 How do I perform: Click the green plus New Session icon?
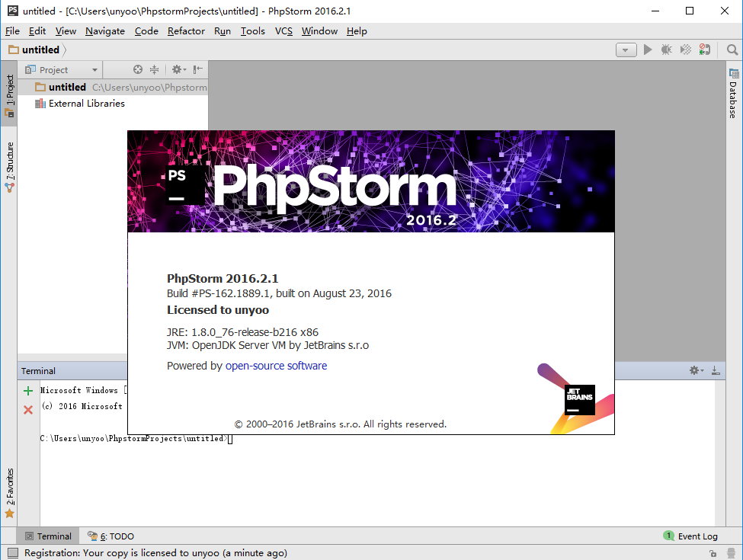(28, 391)
